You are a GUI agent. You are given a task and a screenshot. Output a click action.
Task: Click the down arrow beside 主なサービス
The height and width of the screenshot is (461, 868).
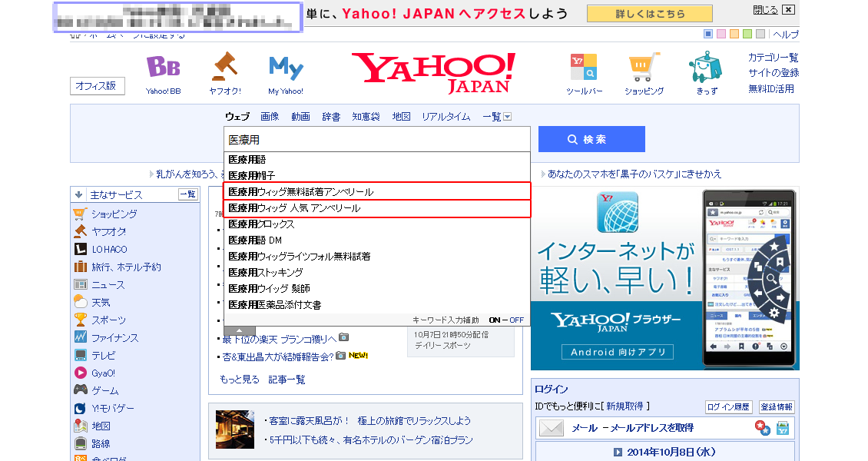pos(78,195)
